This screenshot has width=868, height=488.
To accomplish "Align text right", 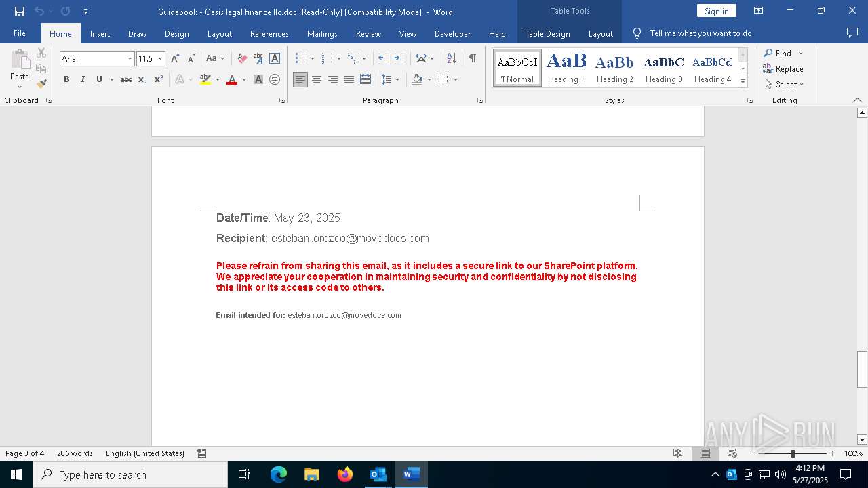I will click(x=333, y=79).
